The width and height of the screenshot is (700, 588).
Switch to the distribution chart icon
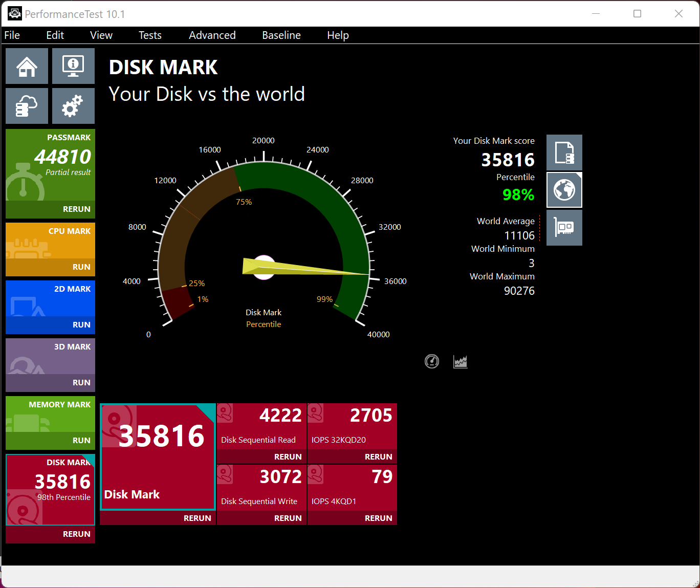pyautogui.click(x=461, y=361)
